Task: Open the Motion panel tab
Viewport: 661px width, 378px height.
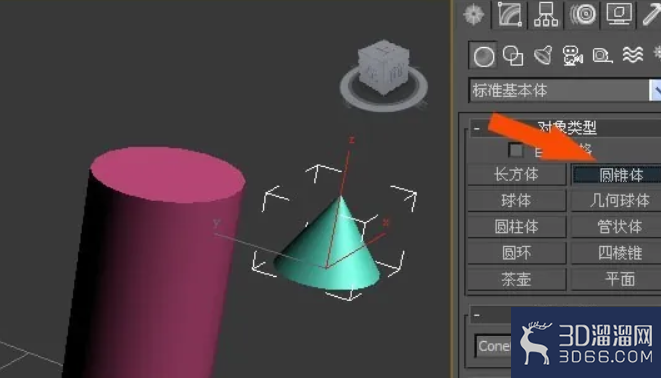Action: click(583, 15)
